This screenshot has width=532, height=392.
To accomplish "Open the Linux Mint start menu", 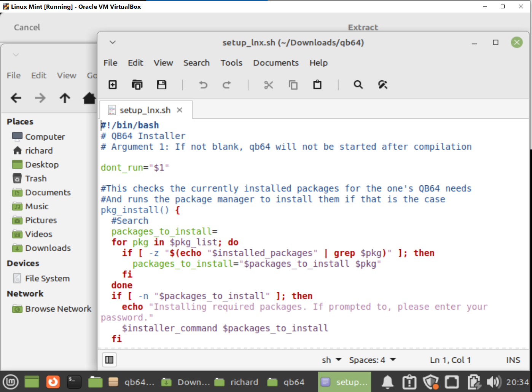I will [x=10, y=382].
